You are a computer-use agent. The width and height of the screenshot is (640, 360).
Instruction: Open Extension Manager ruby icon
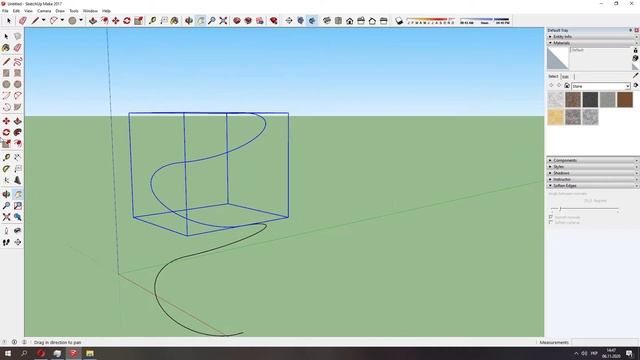coord(273,20)
